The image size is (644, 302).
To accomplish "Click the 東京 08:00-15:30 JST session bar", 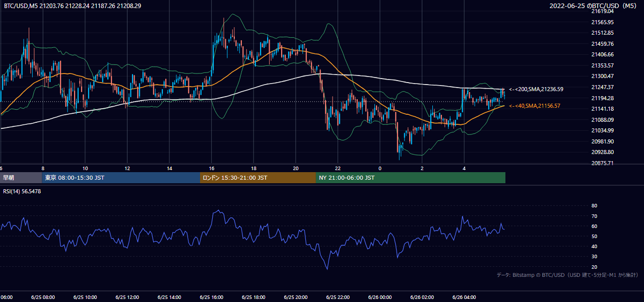I will (x=121, y=178).
